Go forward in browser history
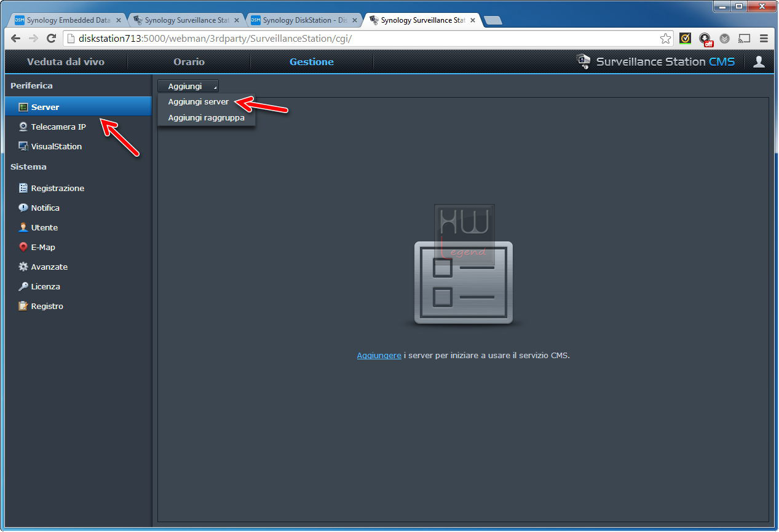Image resolution: width=779 pixels, height=532 pixels. pos(34,39)
